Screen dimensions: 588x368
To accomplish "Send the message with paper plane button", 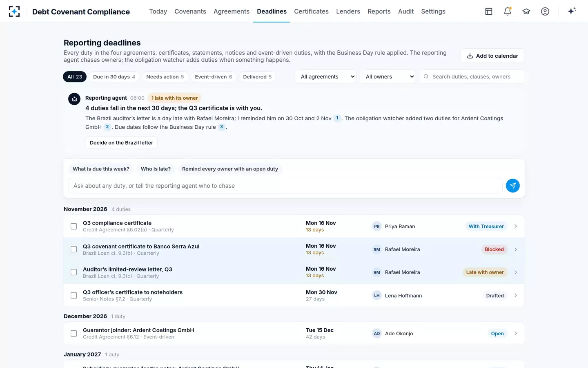I will click(513, 186).
